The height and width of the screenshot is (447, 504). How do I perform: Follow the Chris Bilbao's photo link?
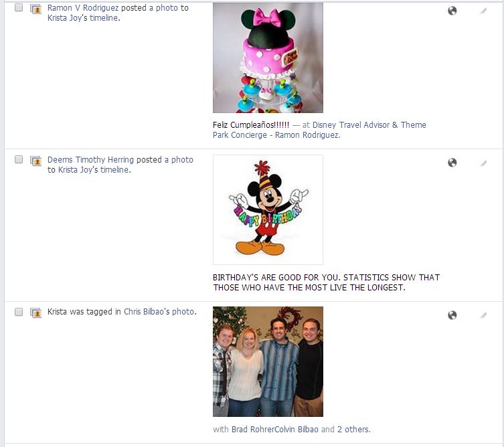click(160, 312)
